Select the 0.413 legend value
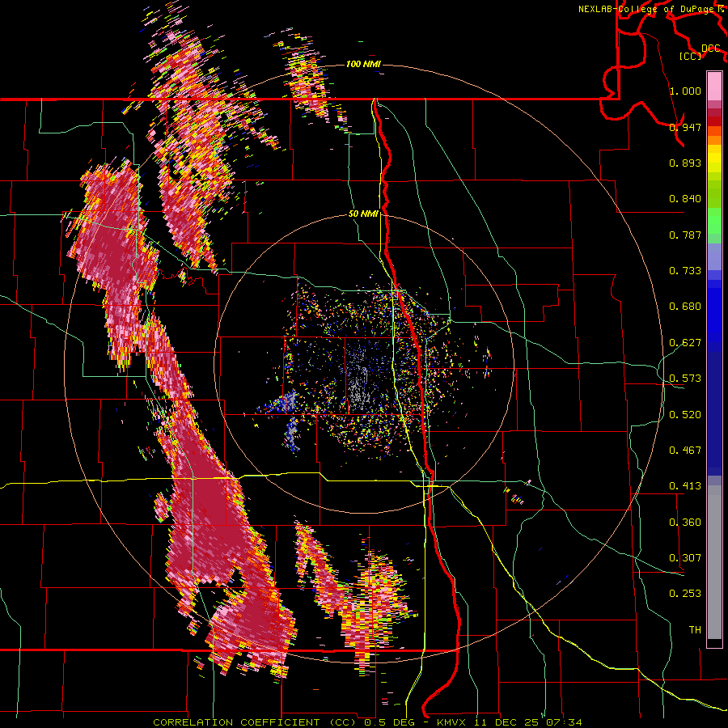Viewport: 728px width, 728px height. (x=685, y=486)
